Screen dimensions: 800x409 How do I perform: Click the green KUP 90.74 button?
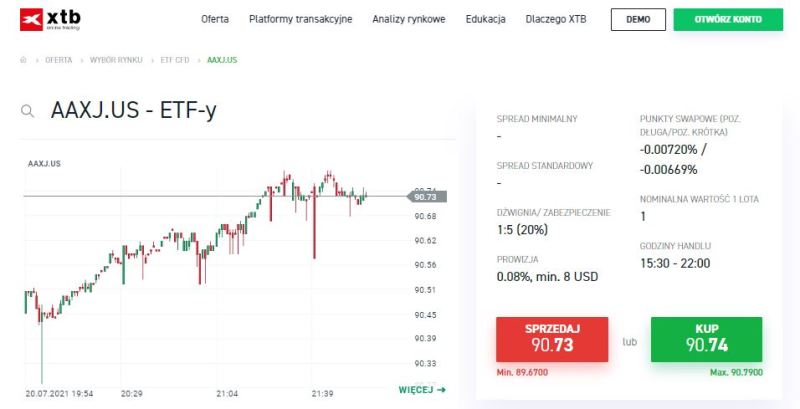tap(706, 338)
